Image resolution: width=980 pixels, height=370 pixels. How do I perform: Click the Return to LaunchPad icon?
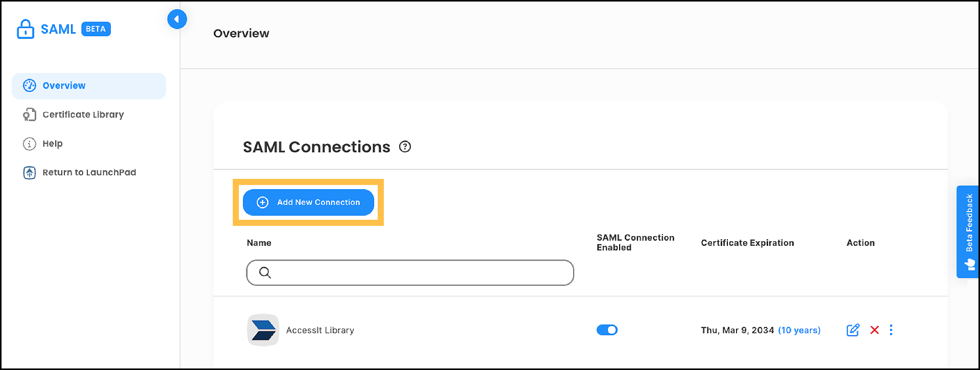30,173
